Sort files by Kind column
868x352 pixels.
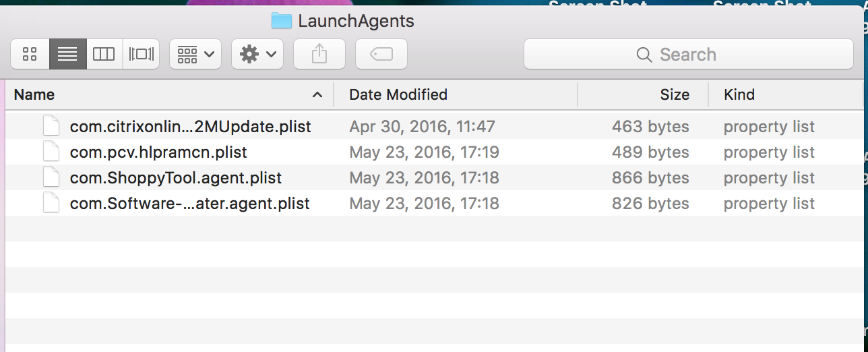(739, 95)
